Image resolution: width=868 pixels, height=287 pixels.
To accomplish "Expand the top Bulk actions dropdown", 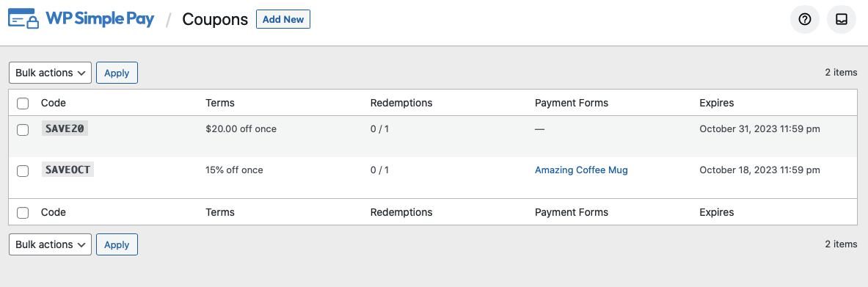I will pyautogui.click(x=51, y=73).
